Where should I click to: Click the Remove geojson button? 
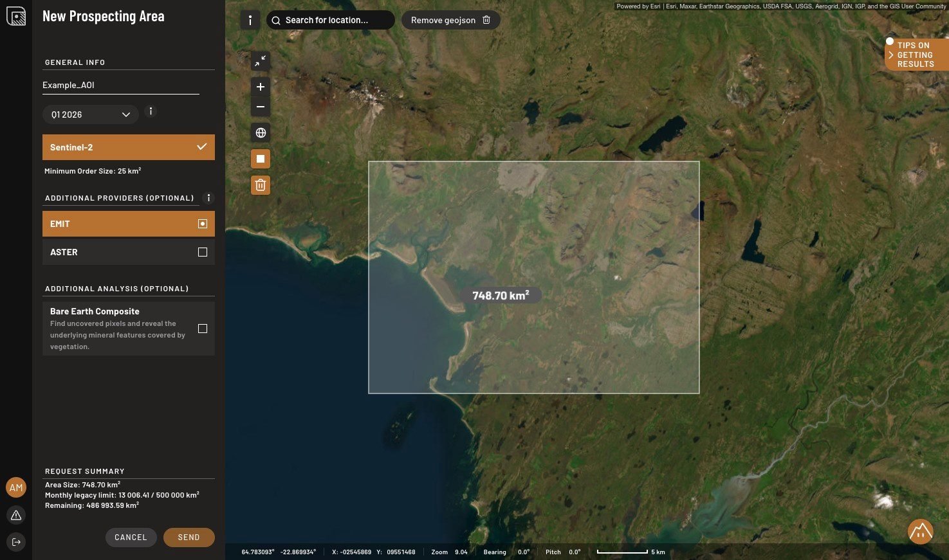point(451,20)
